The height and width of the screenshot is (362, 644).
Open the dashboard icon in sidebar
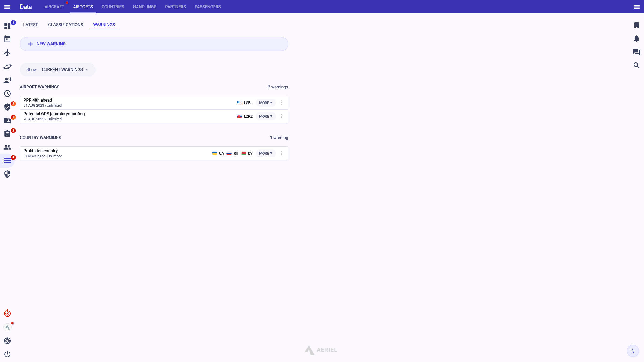7,26
